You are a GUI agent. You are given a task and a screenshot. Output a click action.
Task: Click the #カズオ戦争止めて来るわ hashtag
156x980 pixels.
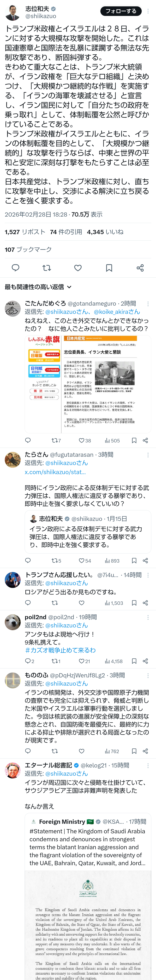tap(60, 650)
